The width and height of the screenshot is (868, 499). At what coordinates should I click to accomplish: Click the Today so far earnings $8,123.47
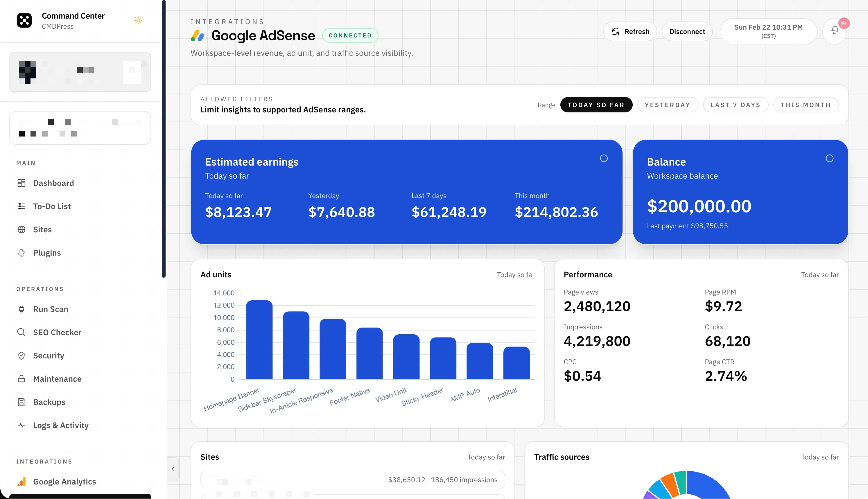click(x=238, y=212)
